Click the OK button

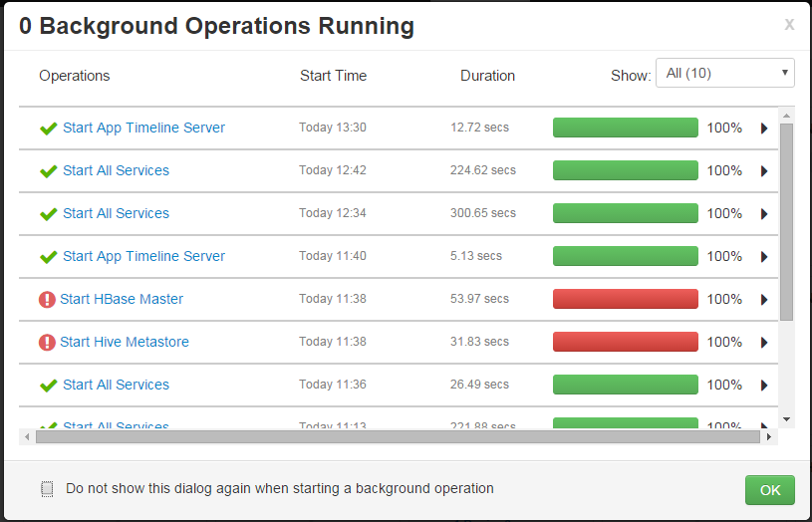769,490
